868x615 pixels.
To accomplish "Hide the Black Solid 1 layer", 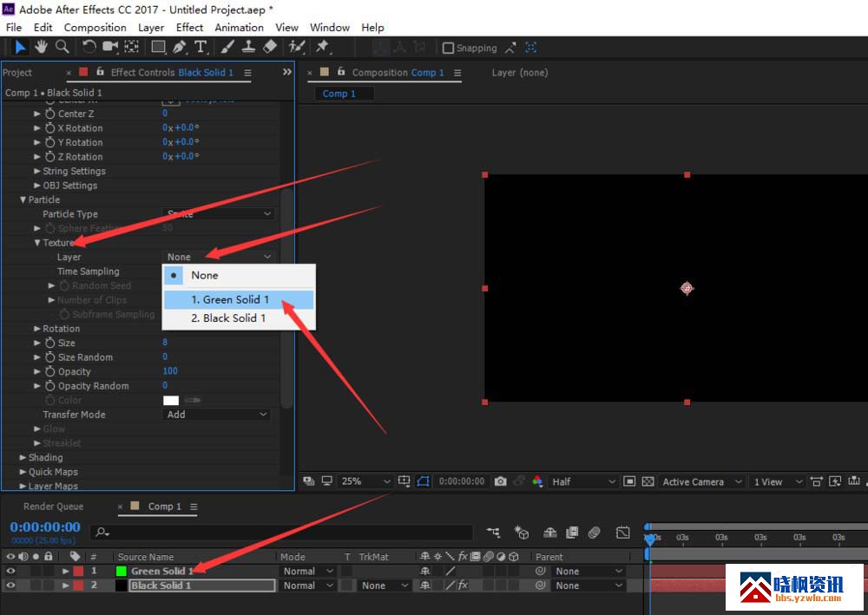I will 10,586.
